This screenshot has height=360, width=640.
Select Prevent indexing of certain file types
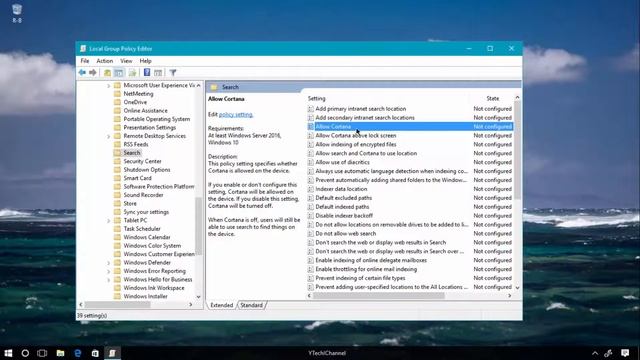point(360,278)
